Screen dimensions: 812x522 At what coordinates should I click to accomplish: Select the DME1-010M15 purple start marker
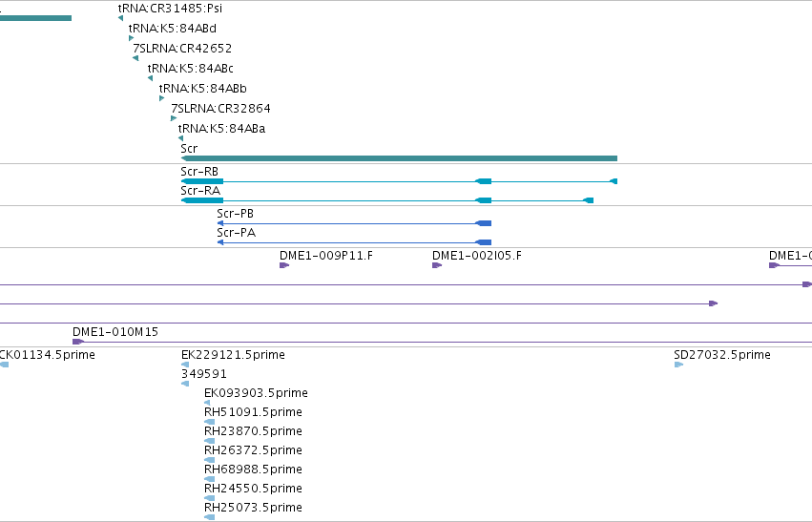click(77, 342)
